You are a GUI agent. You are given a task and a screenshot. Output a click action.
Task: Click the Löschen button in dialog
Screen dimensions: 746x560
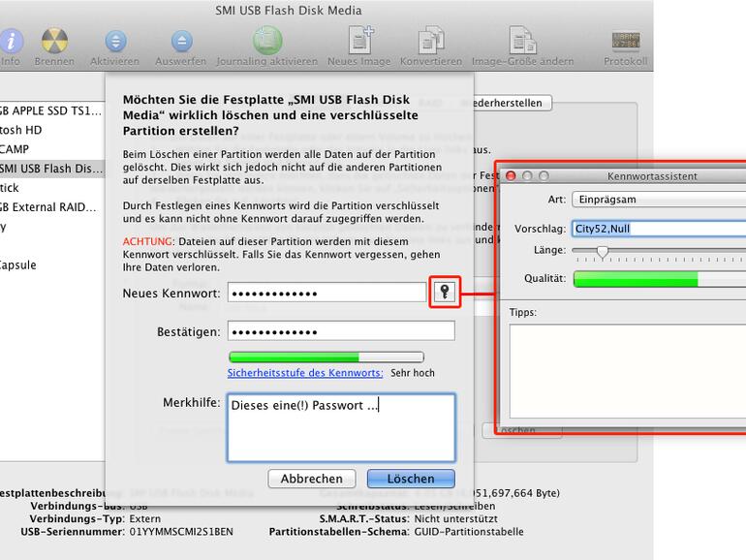coord(411,479)
